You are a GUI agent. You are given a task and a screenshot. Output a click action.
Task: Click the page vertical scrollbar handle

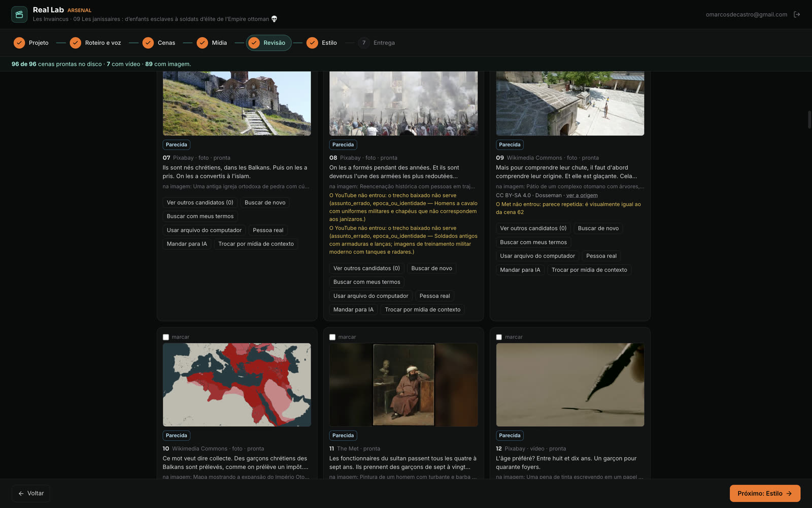(809, 120)
